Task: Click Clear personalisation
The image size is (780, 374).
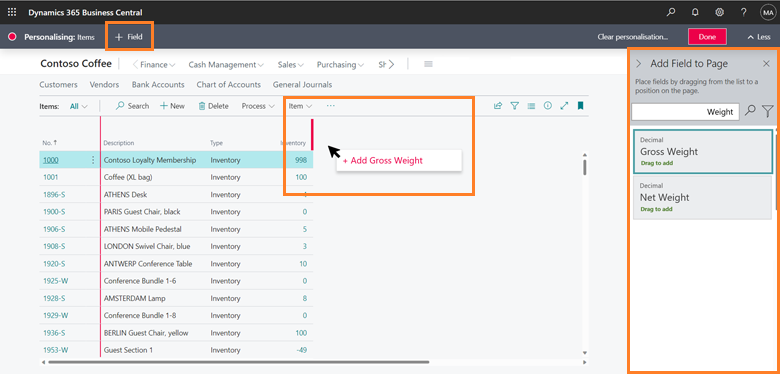Action: (x=632, y=37)
